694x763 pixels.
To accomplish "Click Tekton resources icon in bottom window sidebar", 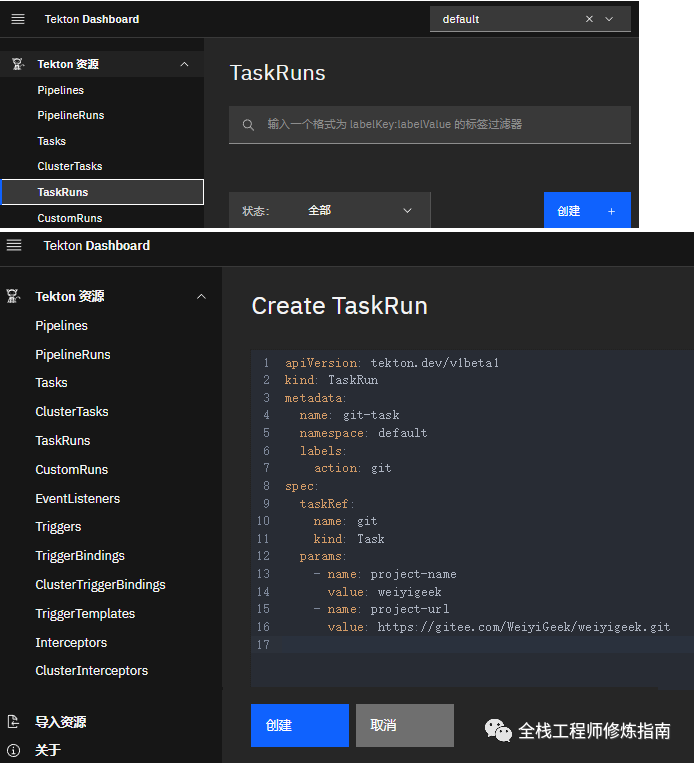I will click(x=13, y=296).
